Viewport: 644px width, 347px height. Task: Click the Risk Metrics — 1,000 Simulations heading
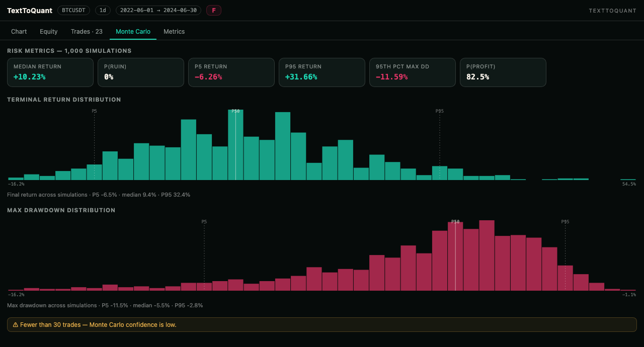(x=69, y=51)
